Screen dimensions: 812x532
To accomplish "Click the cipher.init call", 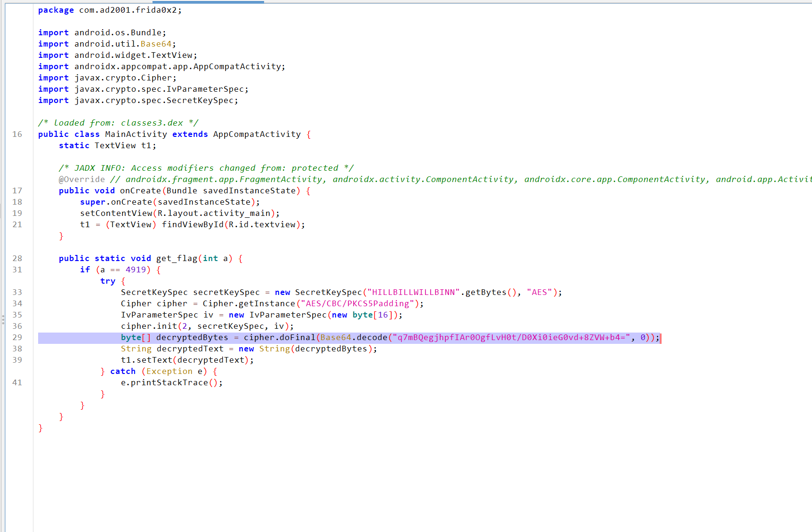I will [207, 326].
